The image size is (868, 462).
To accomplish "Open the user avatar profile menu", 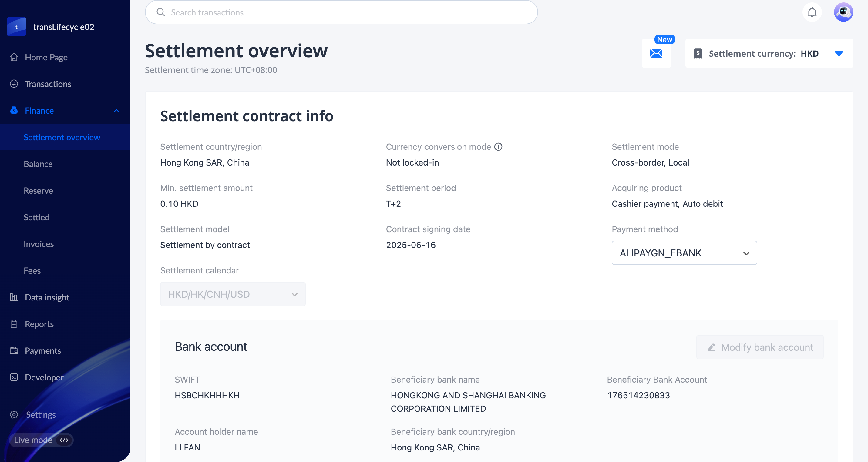I will (843, 12).
